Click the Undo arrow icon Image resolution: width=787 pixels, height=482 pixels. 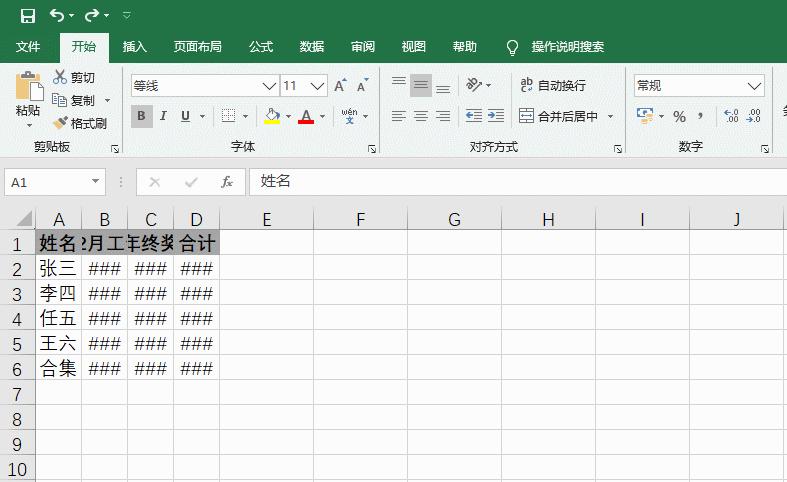(56, 16)
